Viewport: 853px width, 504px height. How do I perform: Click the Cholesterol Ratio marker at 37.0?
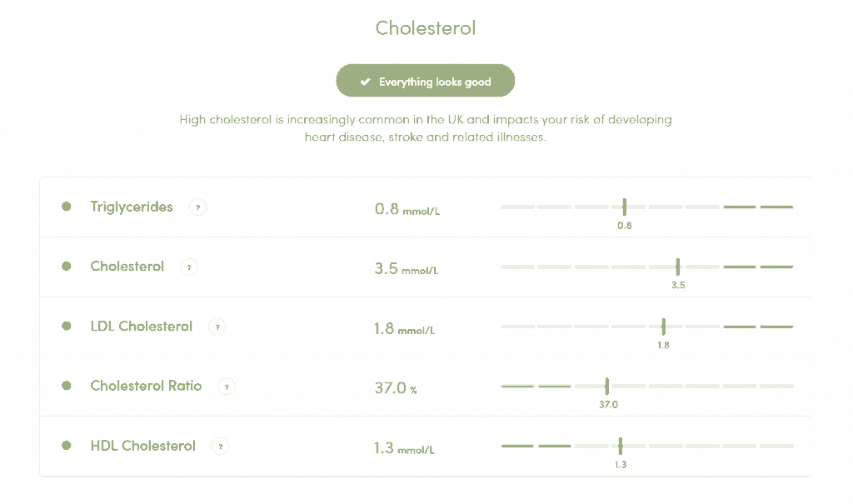tap(607, 386)
